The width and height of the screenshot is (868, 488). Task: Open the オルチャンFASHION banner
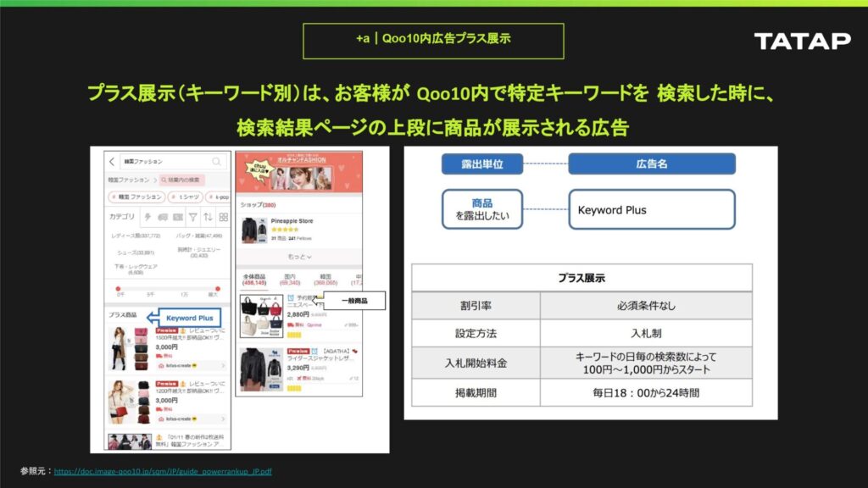pyautogui.click(x=299, y=172)
